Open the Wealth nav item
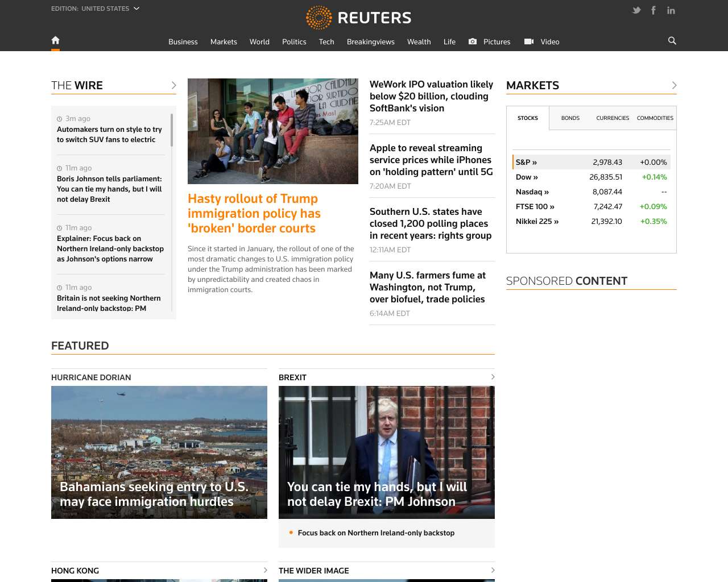Image resolution: width=728 pixels, height=582 pixels. pyautogui.click(x=419, y=41)
